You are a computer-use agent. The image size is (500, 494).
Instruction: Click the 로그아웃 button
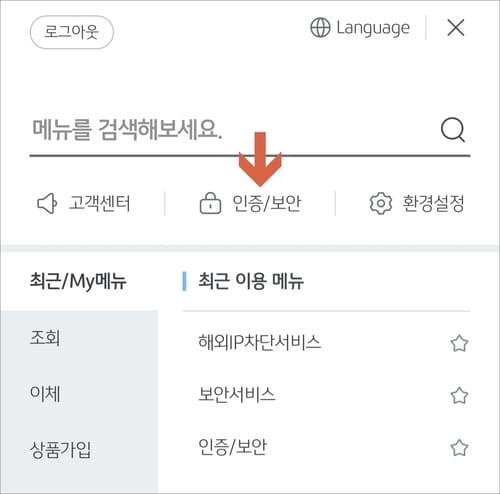click(x=72, y=32)
